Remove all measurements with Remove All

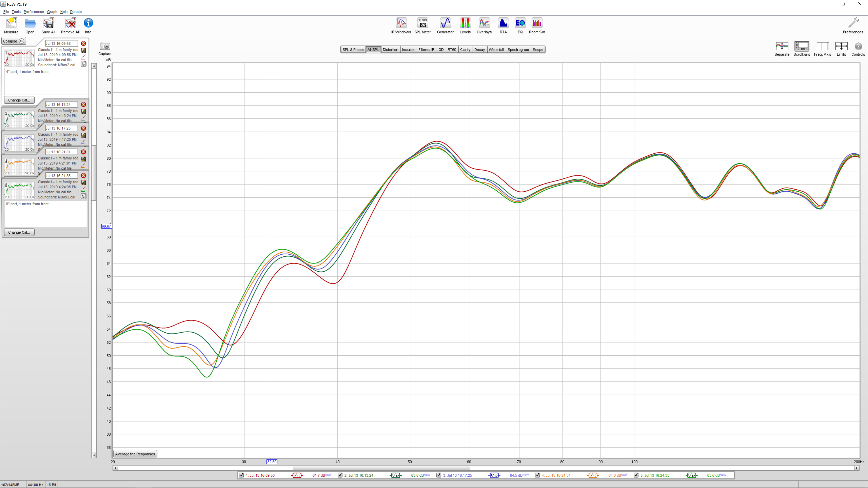pos(70,26)
